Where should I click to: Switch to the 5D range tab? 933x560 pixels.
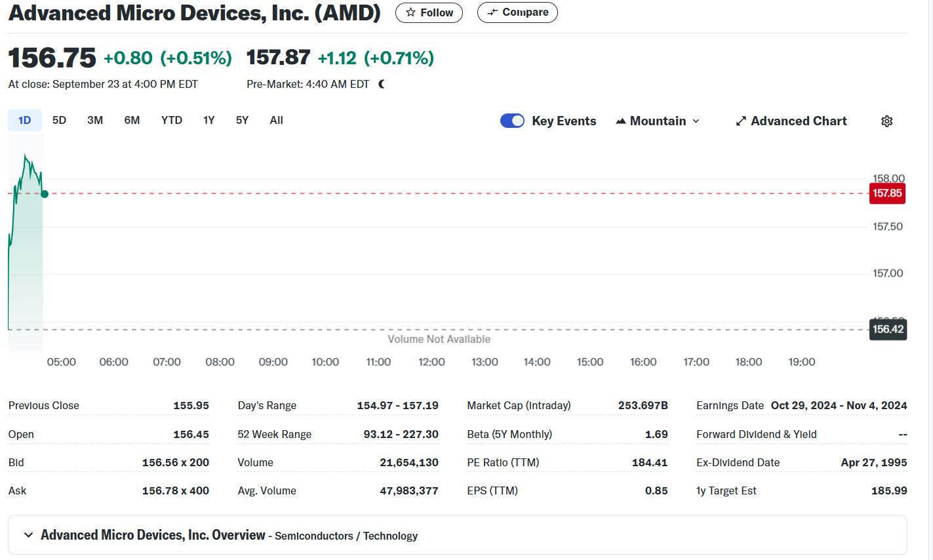pos(59,120)
